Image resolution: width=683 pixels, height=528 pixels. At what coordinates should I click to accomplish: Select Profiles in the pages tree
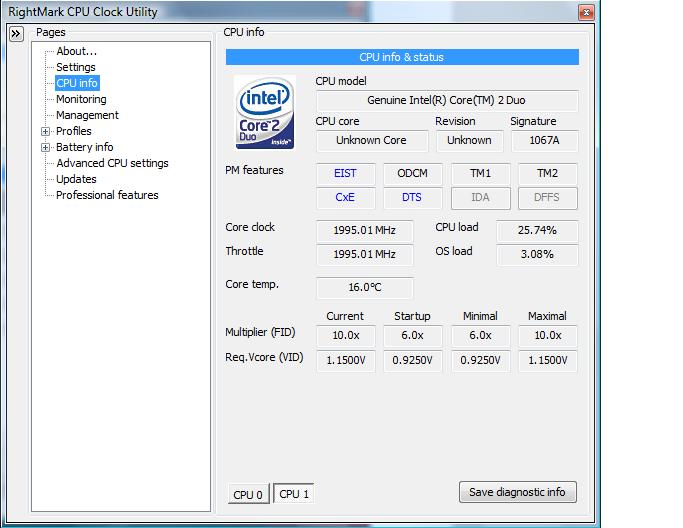(74, 131)
